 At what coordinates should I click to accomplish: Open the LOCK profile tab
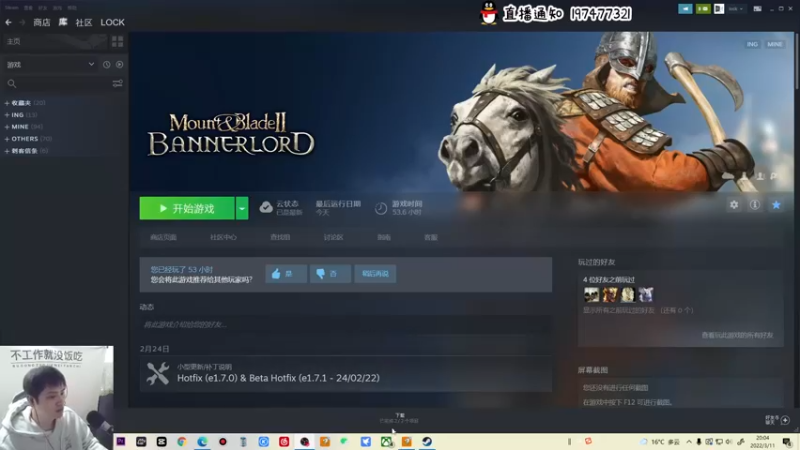112,22
